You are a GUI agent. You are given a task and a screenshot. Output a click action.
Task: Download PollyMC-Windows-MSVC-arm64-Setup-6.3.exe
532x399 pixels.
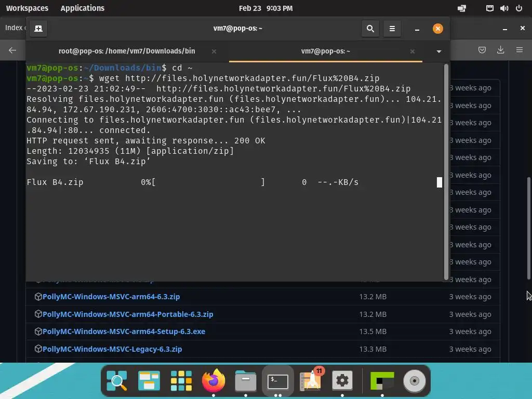click(124, 331)
